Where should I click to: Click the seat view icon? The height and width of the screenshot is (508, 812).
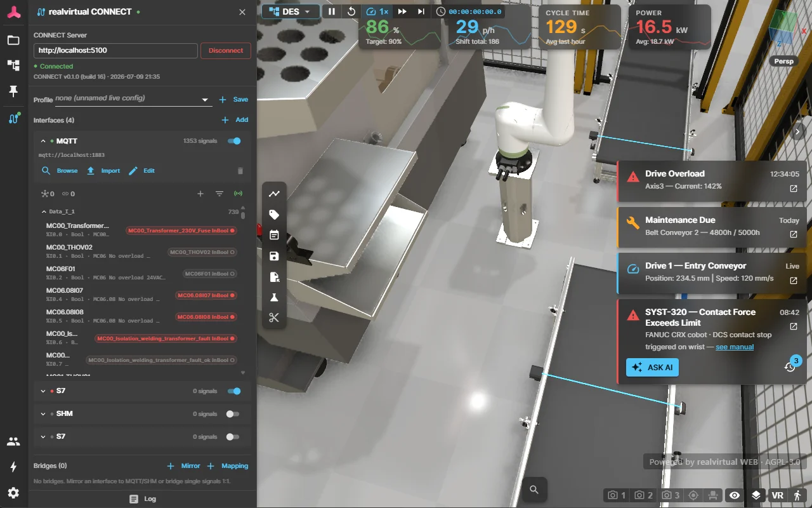point(714,495)
